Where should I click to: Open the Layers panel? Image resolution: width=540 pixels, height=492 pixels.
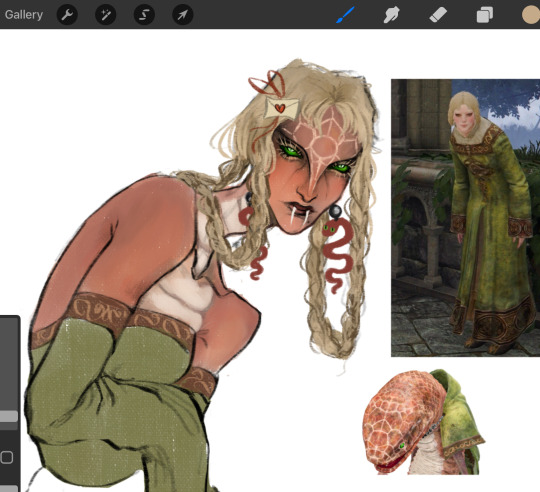point(485,15)
